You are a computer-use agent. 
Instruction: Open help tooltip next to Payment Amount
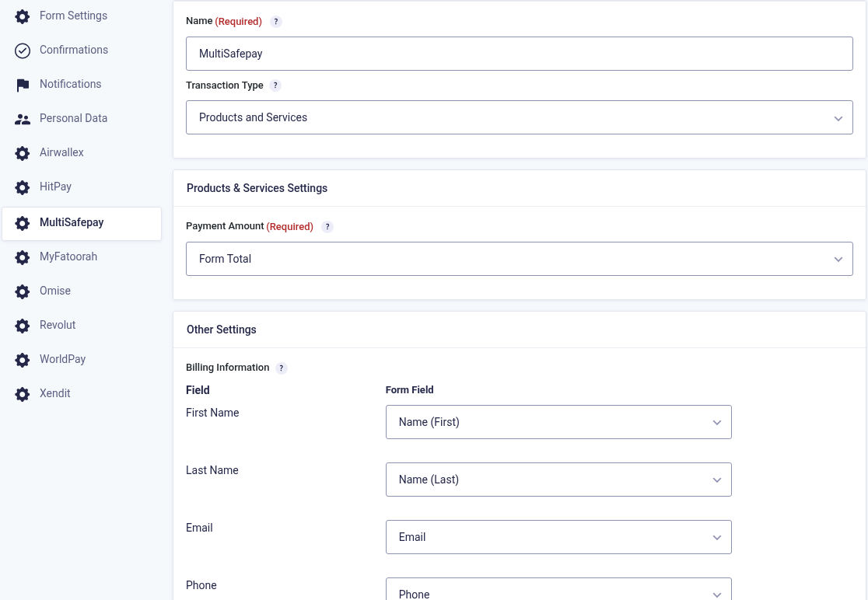tap(327, 227)
